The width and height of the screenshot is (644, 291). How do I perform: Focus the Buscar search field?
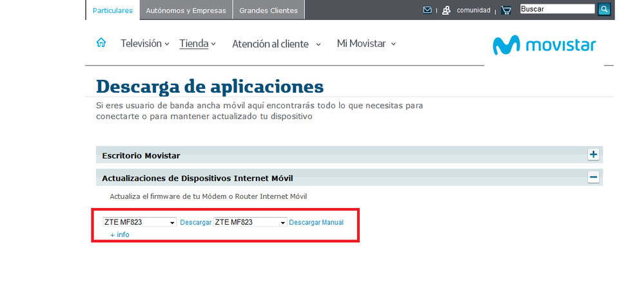click(x=558, y=9)
